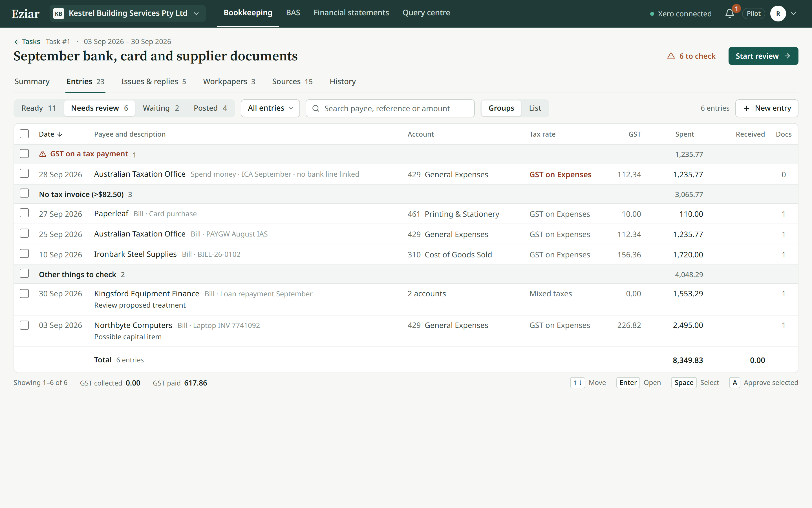Open the notifications bell
Viewport: 812px width, 508px height.
click(x=729, y=14)
